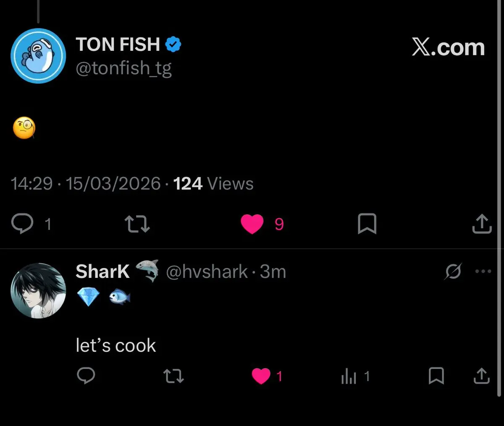
Task: Share the TON FISH post
Action: 481,224
